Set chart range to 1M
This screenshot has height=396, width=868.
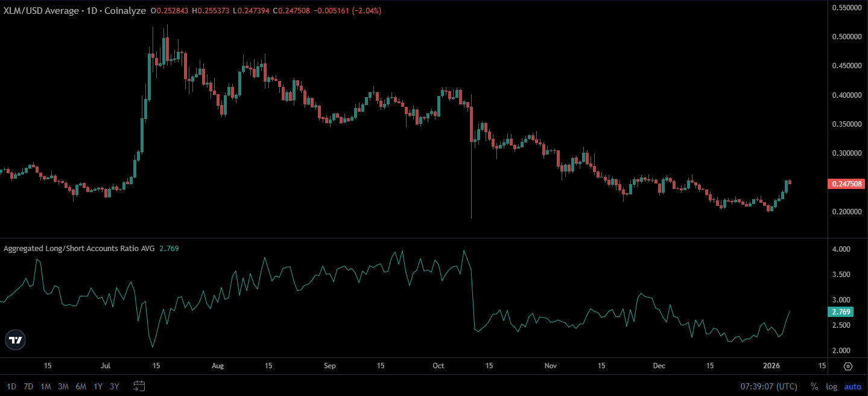tap(45, 386)
